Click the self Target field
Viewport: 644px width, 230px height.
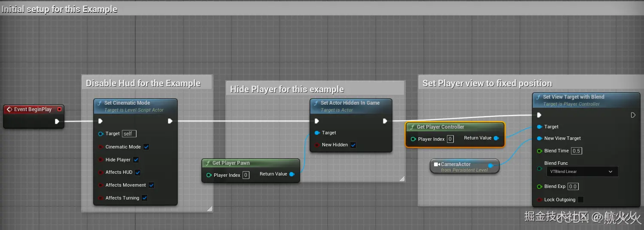(x=129, y=134)
